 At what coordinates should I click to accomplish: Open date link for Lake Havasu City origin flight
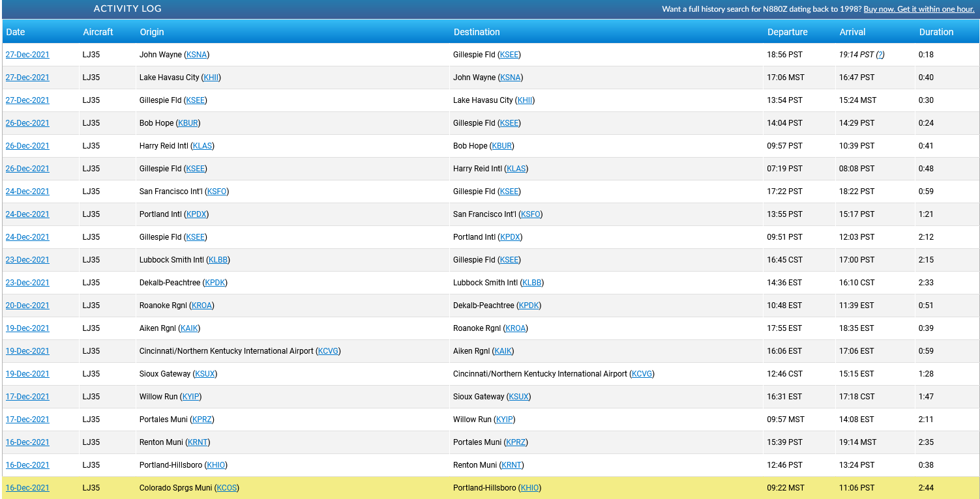click(27, 78)
